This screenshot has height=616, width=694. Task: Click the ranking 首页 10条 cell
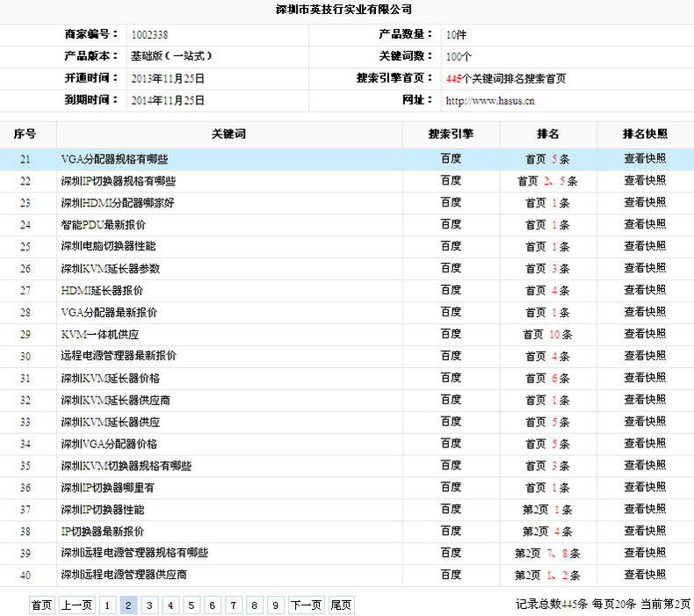(548, 335)
